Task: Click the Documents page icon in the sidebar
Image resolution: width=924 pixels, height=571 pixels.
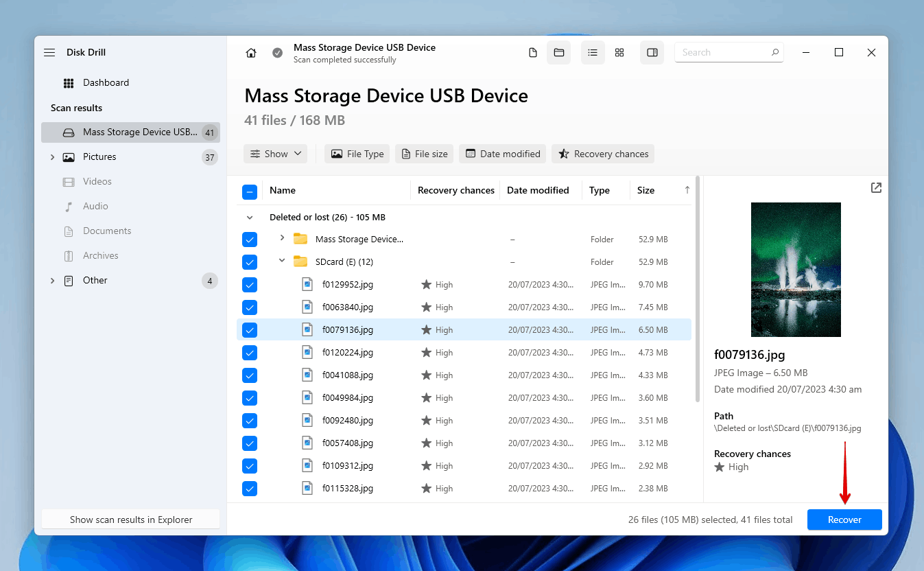Action: point(69,231)
